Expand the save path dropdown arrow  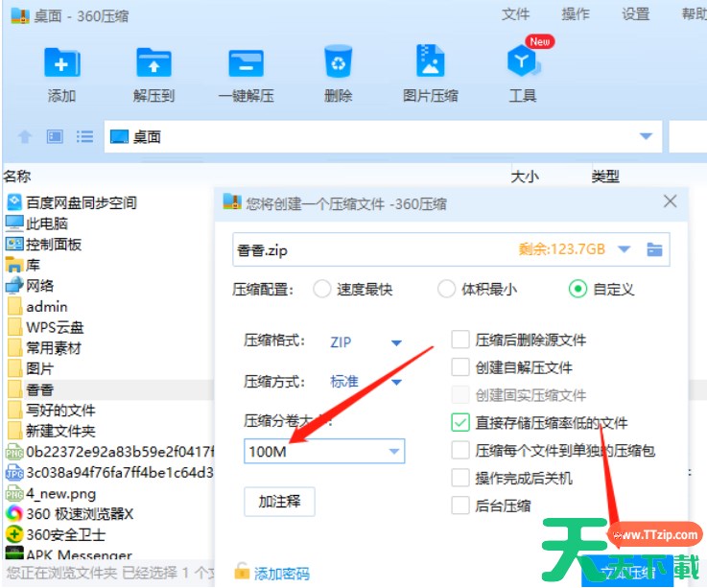coord(625,248)
